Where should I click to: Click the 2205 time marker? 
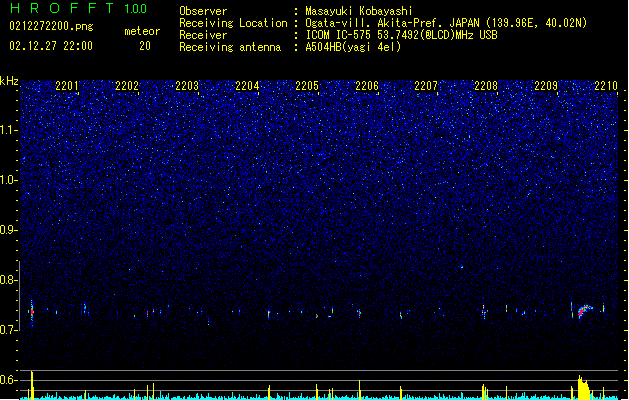click(x=307, y=85)
